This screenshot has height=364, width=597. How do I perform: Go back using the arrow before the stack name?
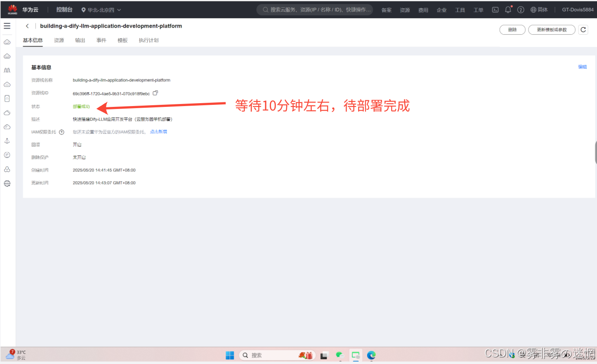pos(27,26)
